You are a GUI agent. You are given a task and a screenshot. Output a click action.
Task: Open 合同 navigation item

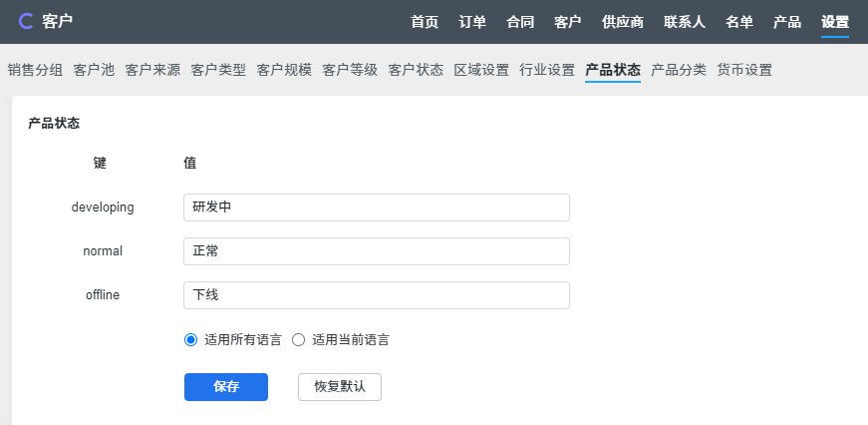pos(520,21)
